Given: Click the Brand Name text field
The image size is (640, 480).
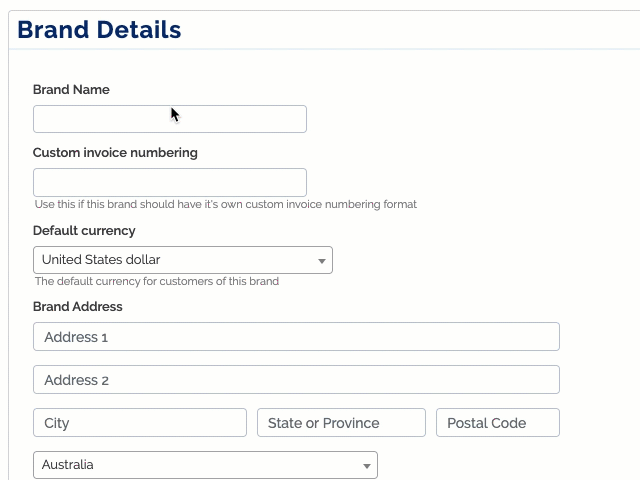Looking at the screenshot, I should 170,119.
